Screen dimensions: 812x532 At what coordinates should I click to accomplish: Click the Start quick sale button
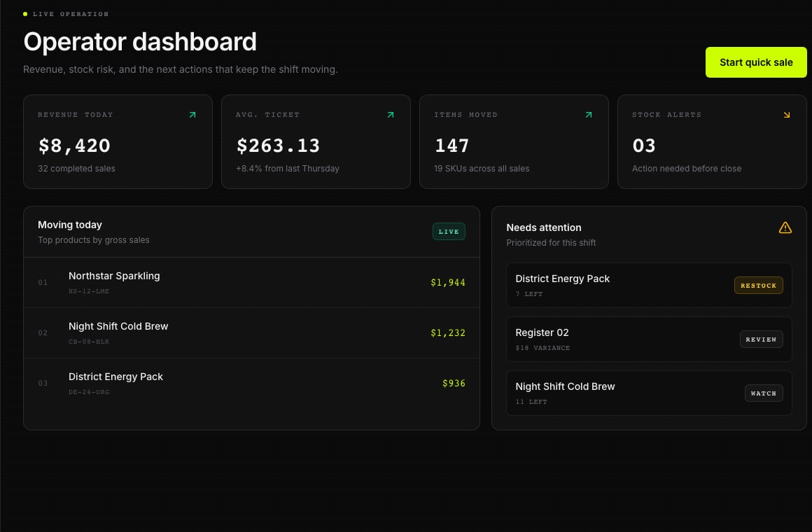click(x=755, y=62)
